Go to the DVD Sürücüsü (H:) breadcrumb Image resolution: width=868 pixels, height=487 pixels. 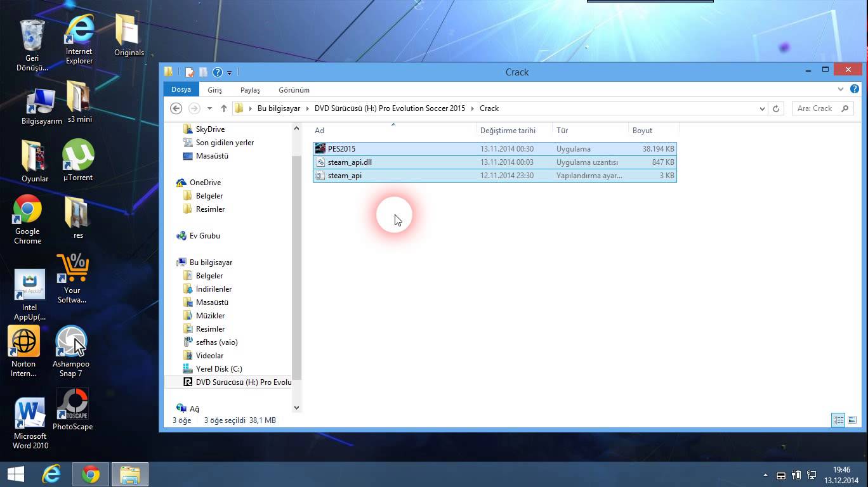(x=390, y=108)
